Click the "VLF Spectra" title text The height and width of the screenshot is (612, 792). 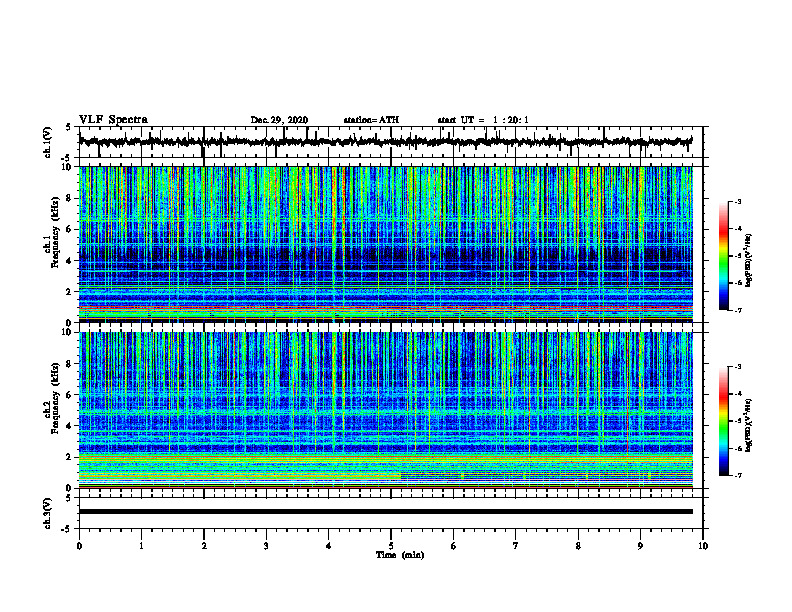pyautogui.click(x=113, y=120)
